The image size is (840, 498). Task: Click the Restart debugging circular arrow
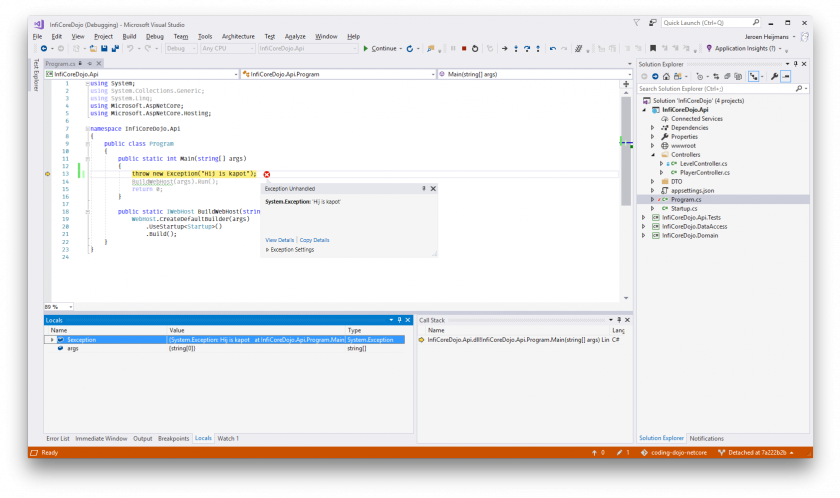coord(475,48)
